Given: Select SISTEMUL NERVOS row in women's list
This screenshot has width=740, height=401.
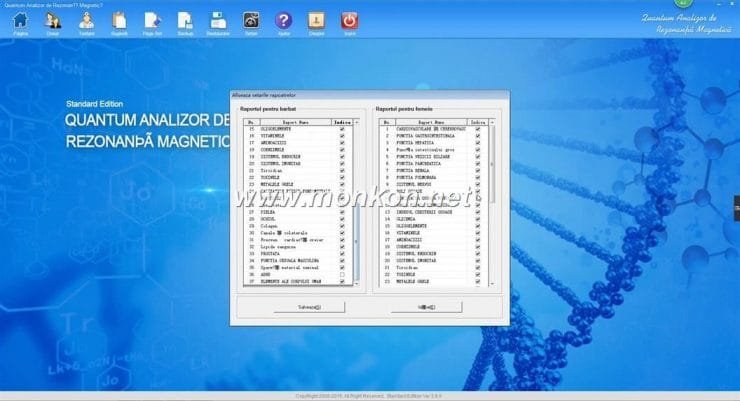Looking at the screenshot, I should coord(434,184).
